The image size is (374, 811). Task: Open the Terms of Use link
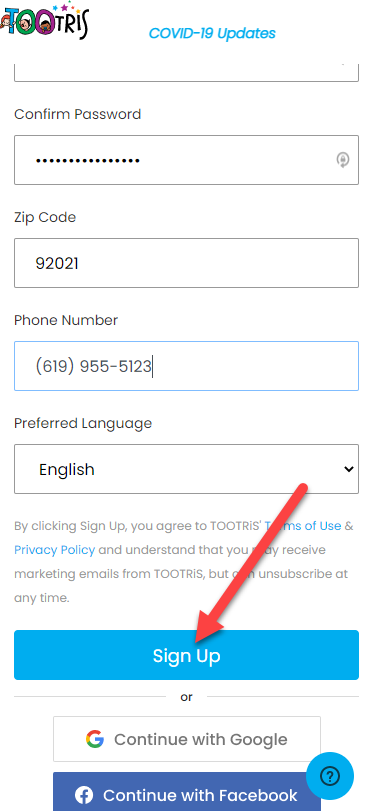click(x=303, y=526)
